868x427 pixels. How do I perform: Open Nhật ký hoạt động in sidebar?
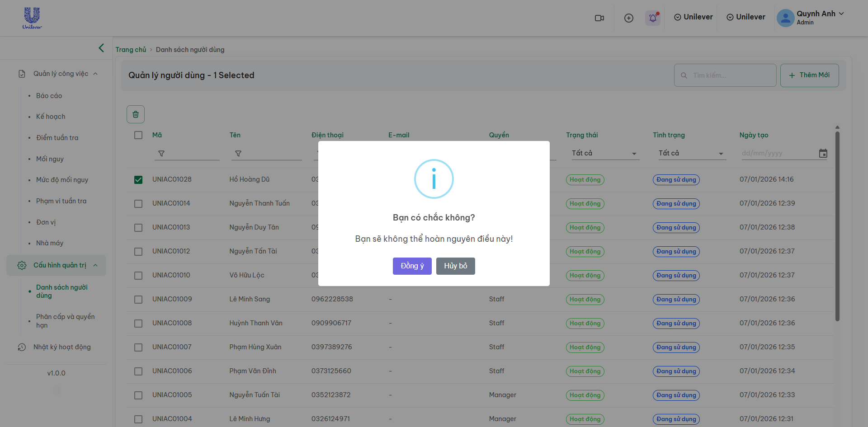click(62, 347)
